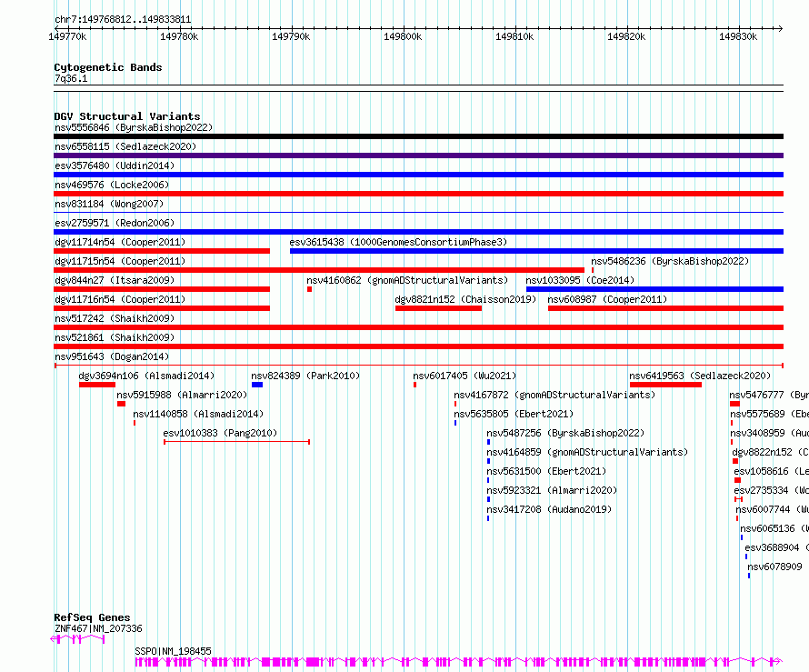Click the nsv5556846 (ByrskaBishop2022) black variant bar
809x672 pixels.
click(418, 136)
